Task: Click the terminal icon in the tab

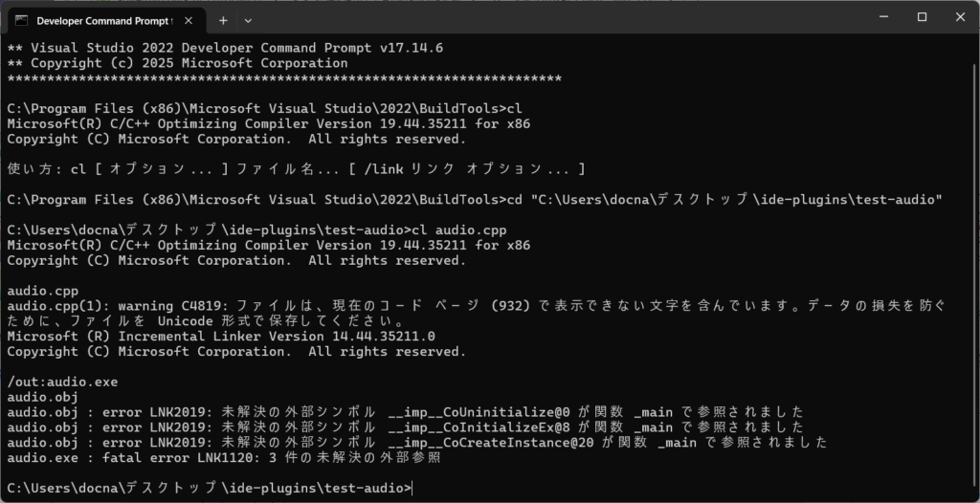Action: (x=21, y=21)
